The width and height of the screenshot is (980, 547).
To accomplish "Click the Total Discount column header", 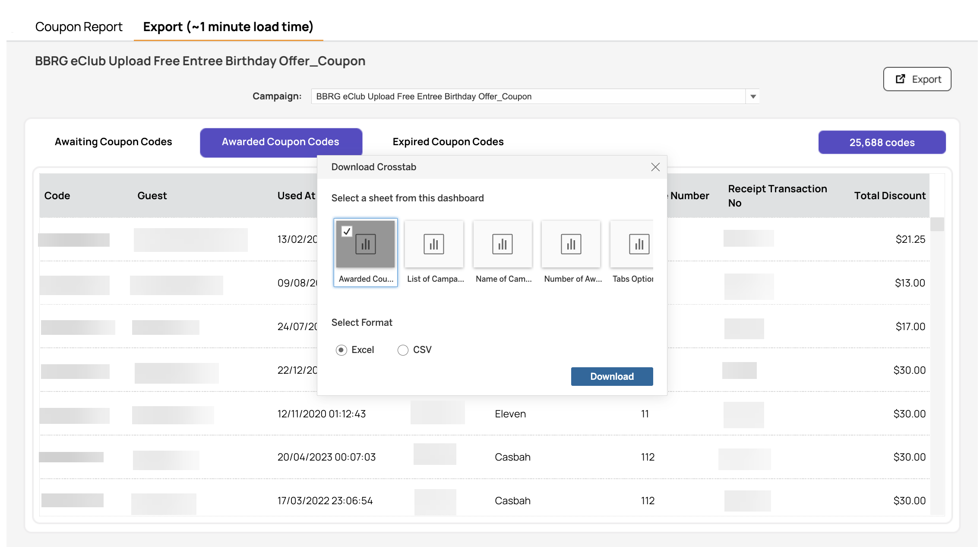I will point(890,196).
